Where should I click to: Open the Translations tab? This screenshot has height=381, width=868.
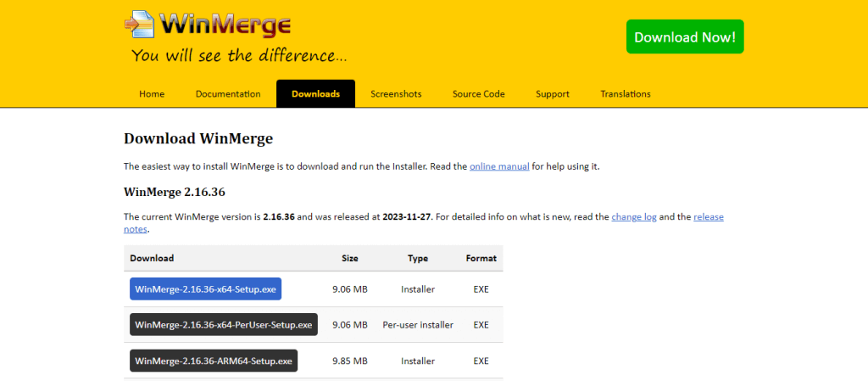626,94
